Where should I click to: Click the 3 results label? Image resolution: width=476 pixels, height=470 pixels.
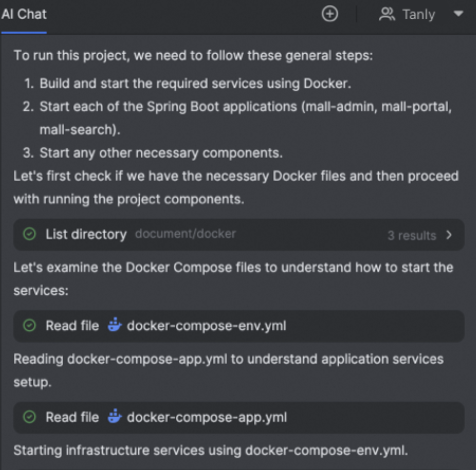pyautogui.click(x=412, y=236)
